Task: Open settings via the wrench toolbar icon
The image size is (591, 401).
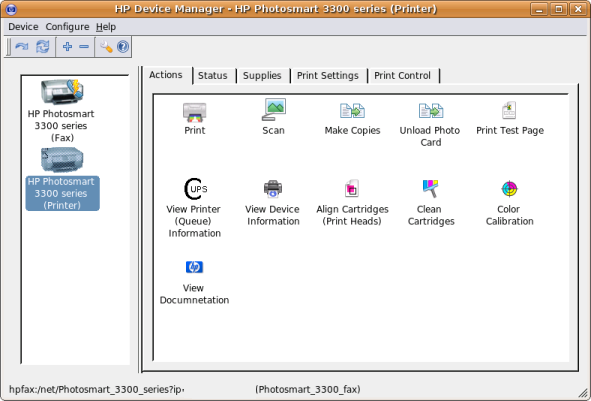Action: coord(106,47)
